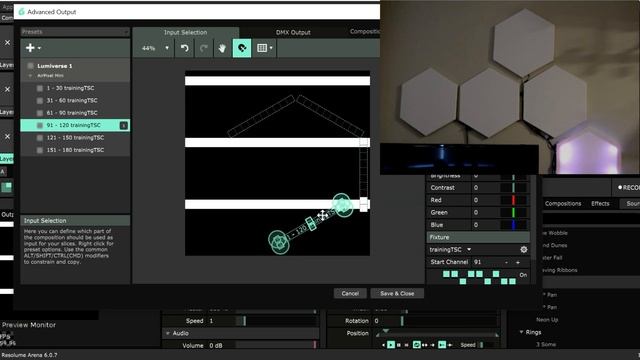Open the Compositions tab in Resolume
Viewport: 640px width, 360px height.
563,203
